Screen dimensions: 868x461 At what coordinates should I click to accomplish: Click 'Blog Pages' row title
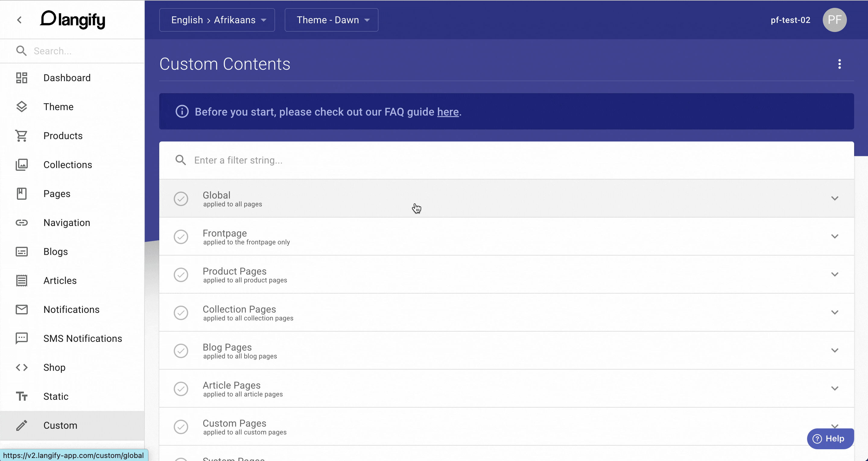[227, 347]
